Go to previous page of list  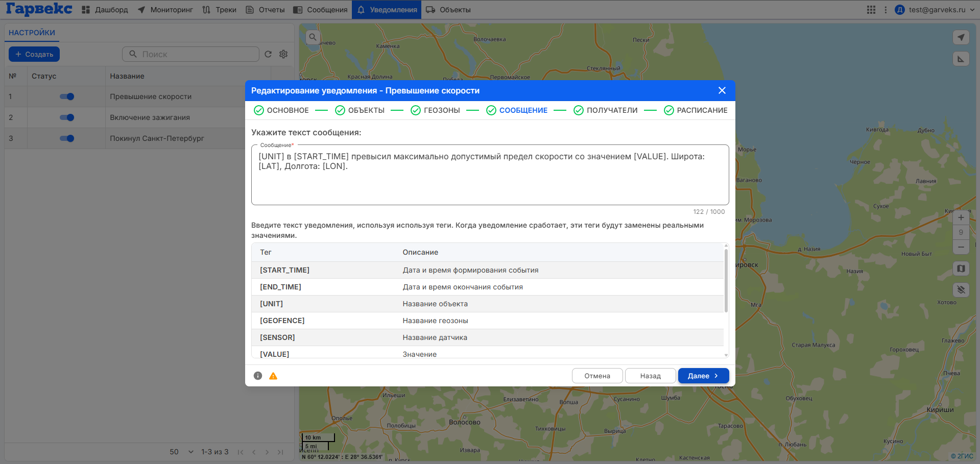pyautogui.click(x=254, y=452)
